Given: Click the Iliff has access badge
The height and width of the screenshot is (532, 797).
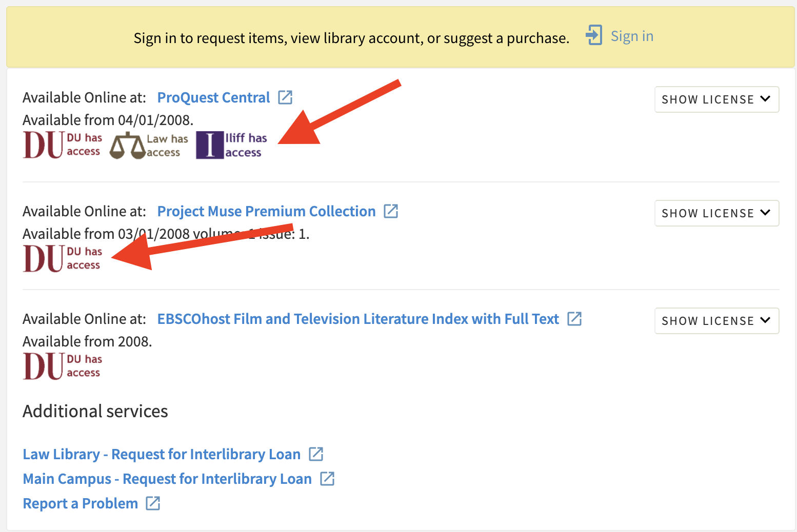Looking at the screenshot, I should point(232,146).
